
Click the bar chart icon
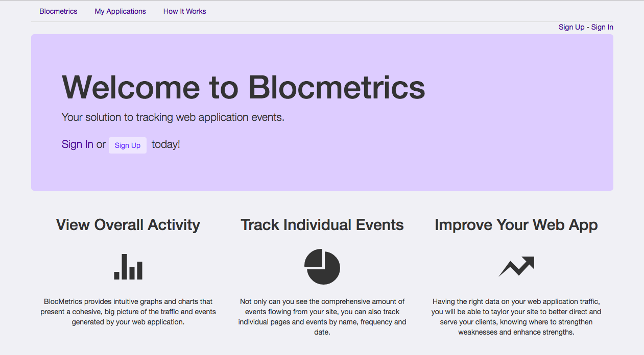(x=128, y=267)
